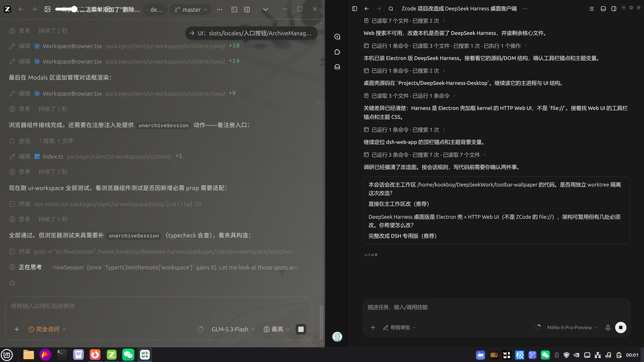Open the 最高 reasoning level dropdown
Screen dimensions: 644x362
point(277,329)
